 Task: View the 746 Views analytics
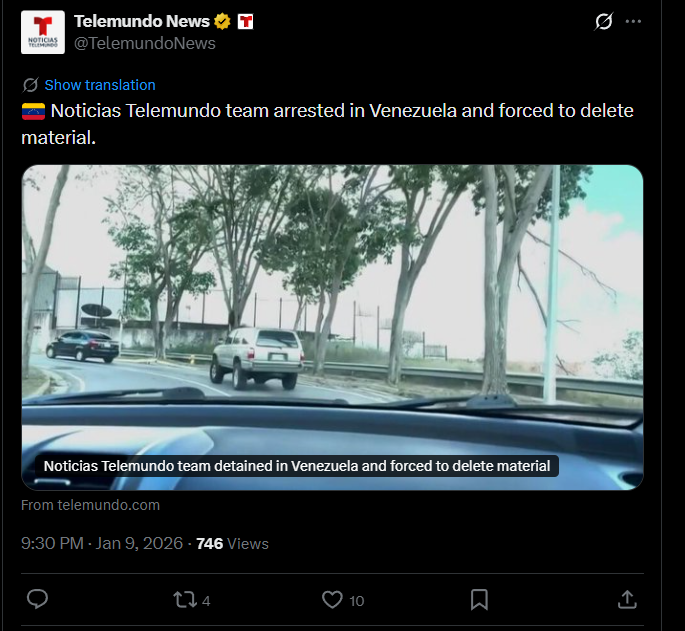[x=232, y=544]
